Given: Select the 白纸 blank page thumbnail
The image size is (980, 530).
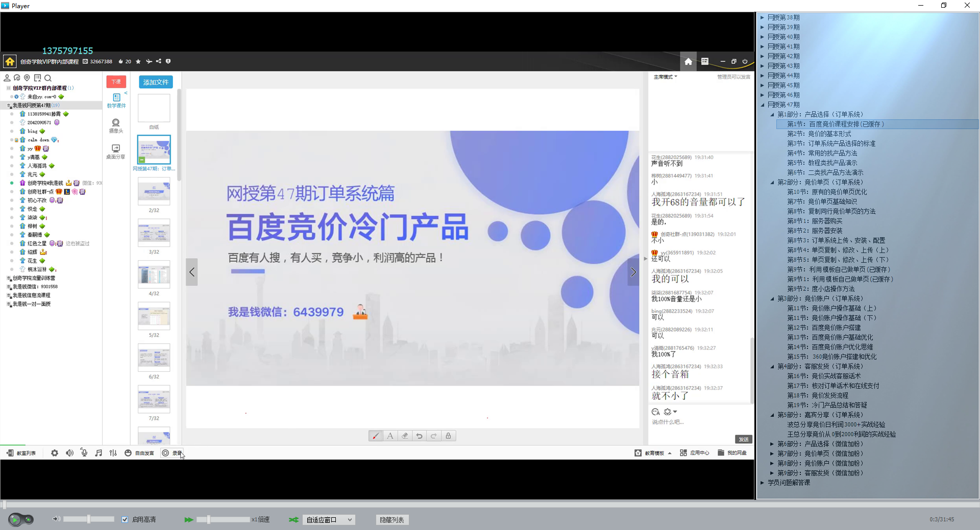Looking at the screenshot, I should coord(154,108).
